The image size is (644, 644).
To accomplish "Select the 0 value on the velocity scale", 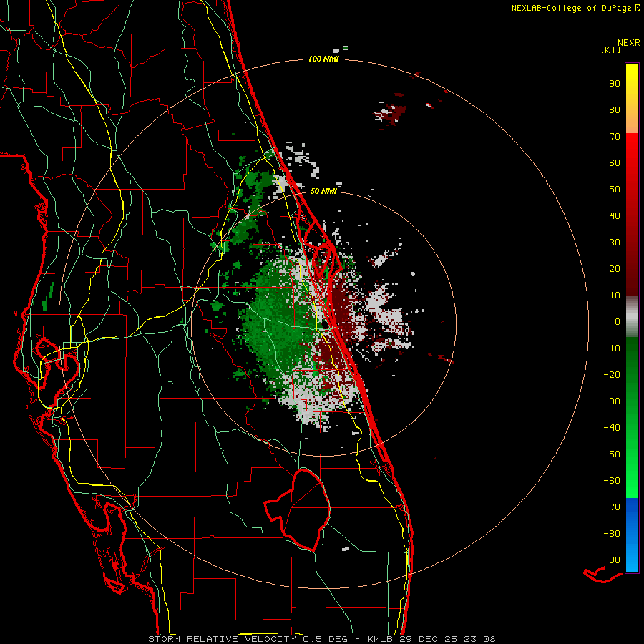I will (618, 322).
